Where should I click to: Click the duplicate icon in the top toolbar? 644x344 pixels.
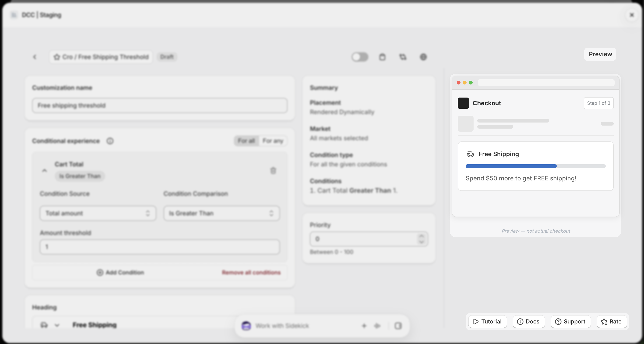[x=403, y=57]
